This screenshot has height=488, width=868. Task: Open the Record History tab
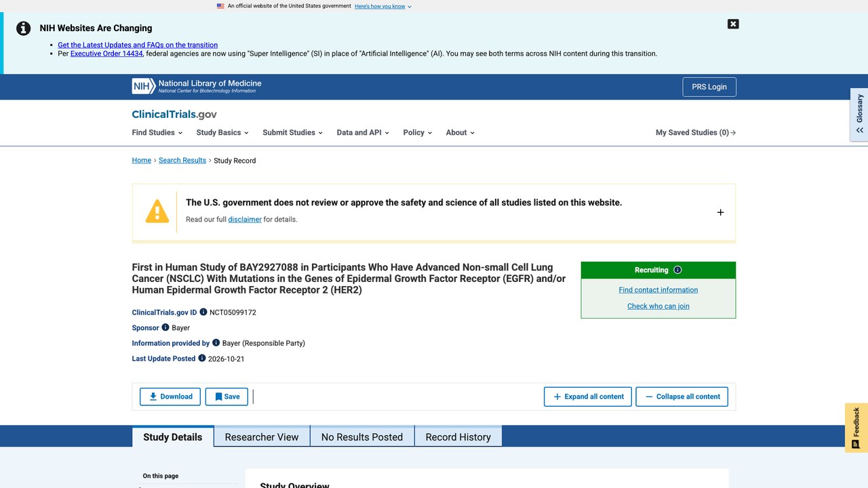458,437
